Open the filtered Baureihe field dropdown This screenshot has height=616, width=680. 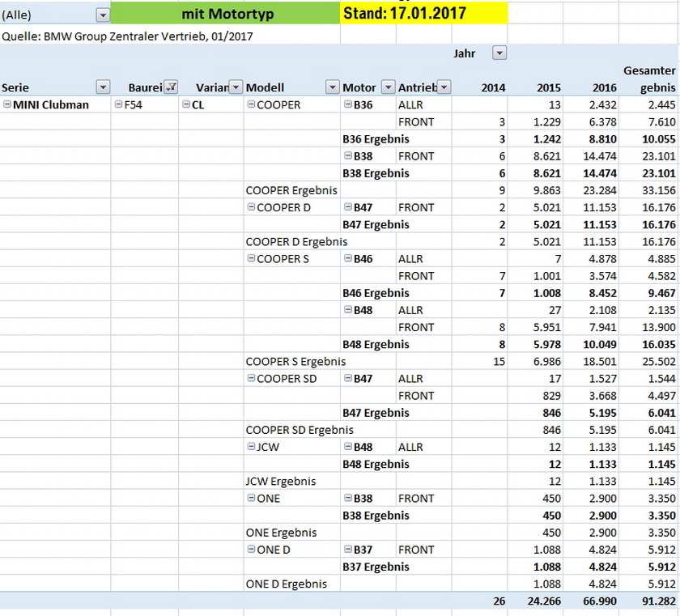[172, 87]
